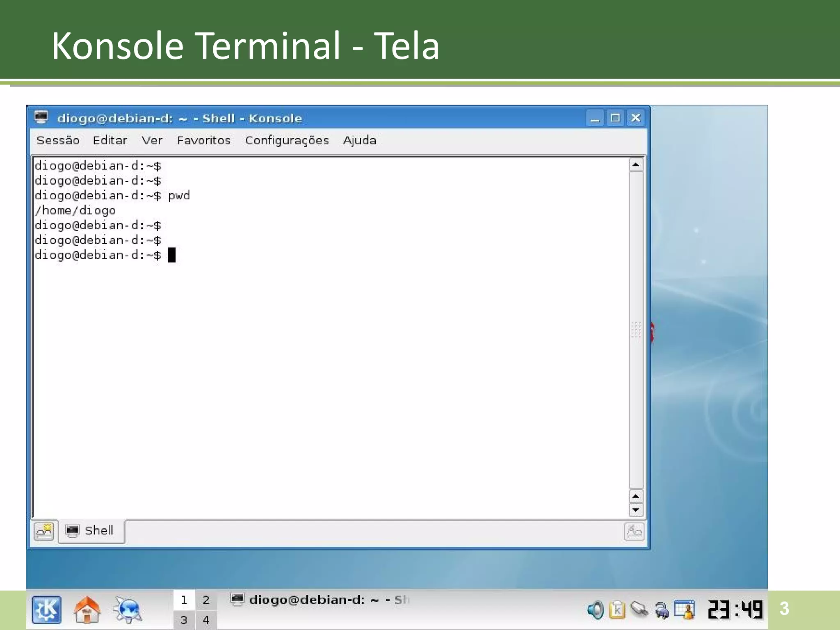Viewport: 840px width, 630px height.
Task: Open the Sessão menu
Action: pos(58,140)
